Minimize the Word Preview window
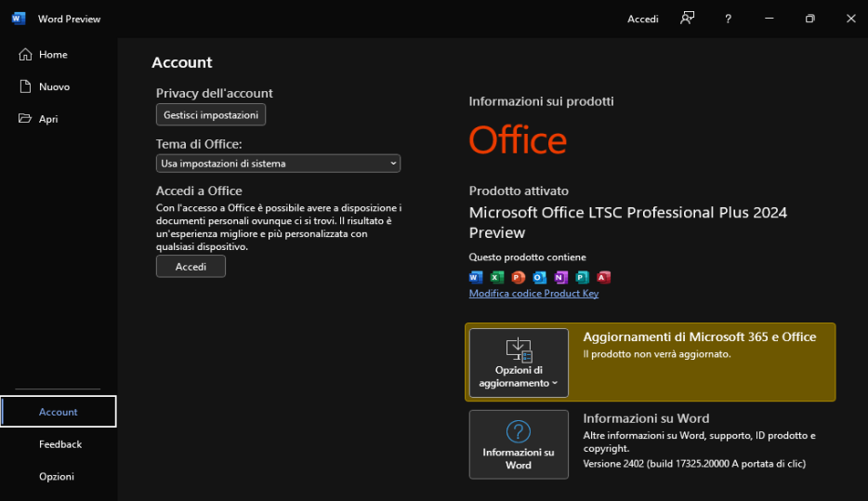 tap(769, 19)
